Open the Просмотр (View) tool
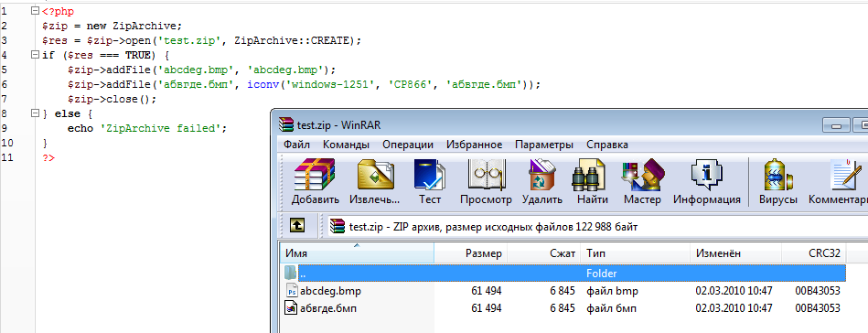This screenshot has width=868, height=333. 486,182
